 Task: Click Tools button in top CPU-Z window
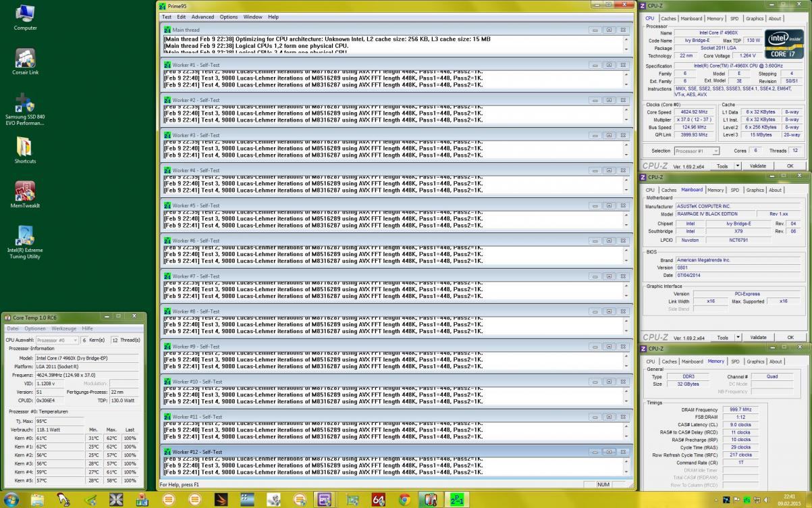point(722,166)
